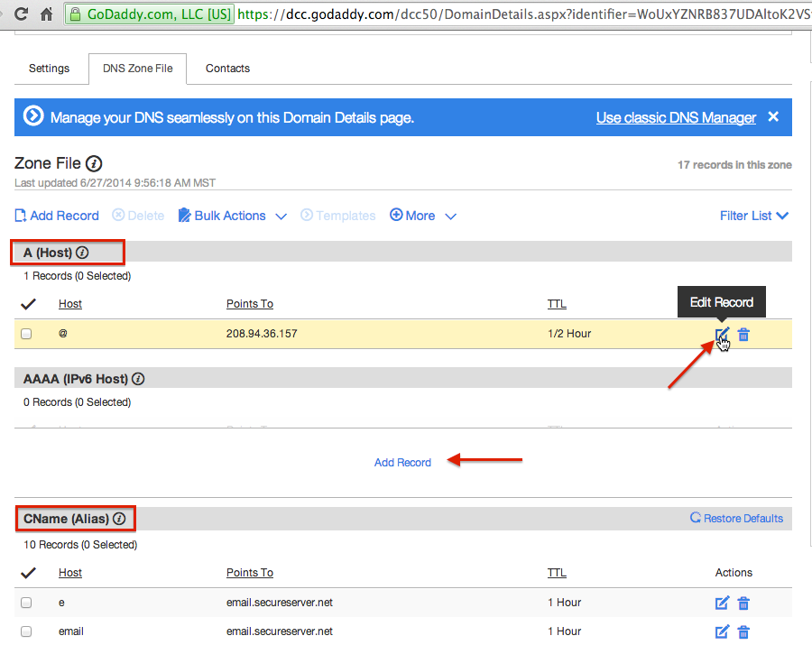Image resolution: width=812 pixels, height=645 pixels.
Task: Click the '10 Records (0 Selected)' text
Action: [80, 545]
